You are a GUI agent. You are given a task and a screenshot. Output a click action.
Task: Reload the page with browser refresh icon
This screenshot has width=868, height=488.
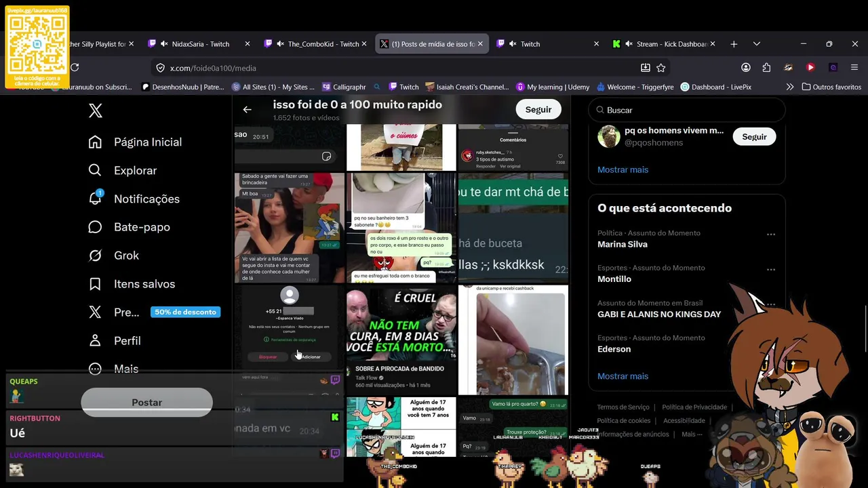pos(75,68)
